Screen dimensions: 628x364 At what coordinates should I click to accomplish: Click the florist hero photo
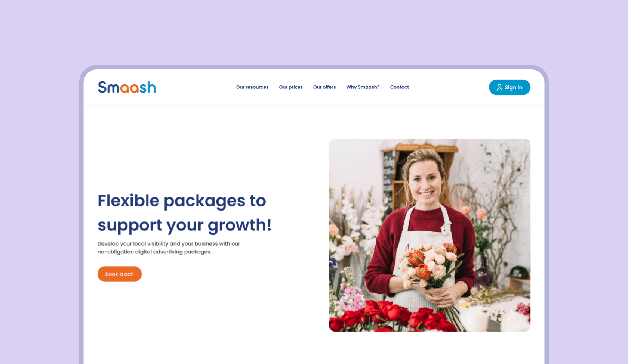click(x=430, y=235)
